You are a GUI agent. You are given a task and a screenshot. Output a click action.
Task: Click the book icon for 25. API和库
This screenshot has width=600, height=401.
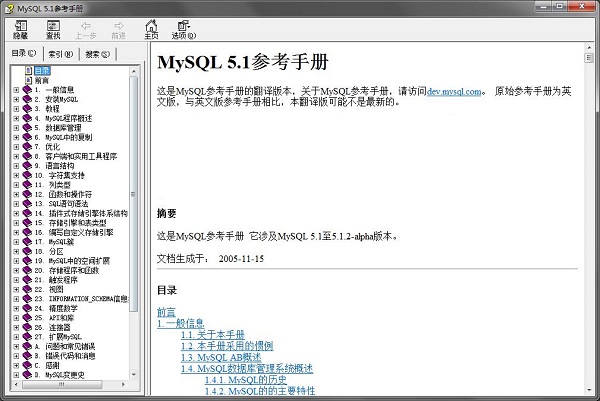pyautogui.click(x=27, y=318)
